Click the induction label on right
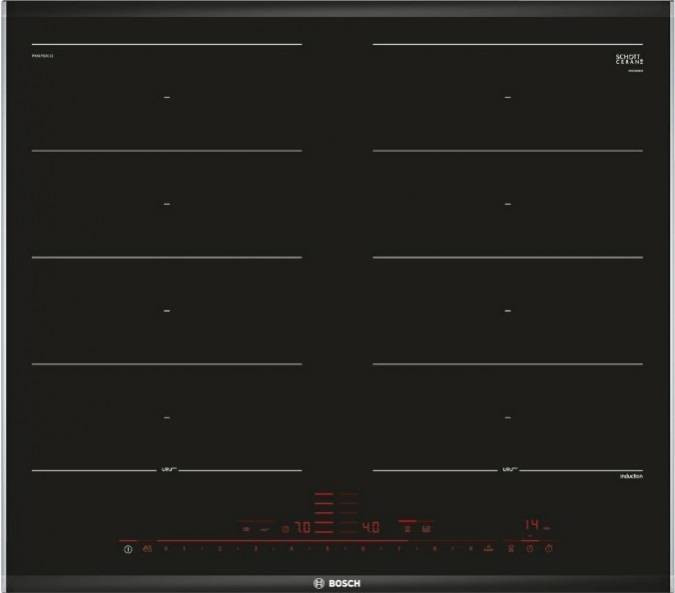 [629, 477]
